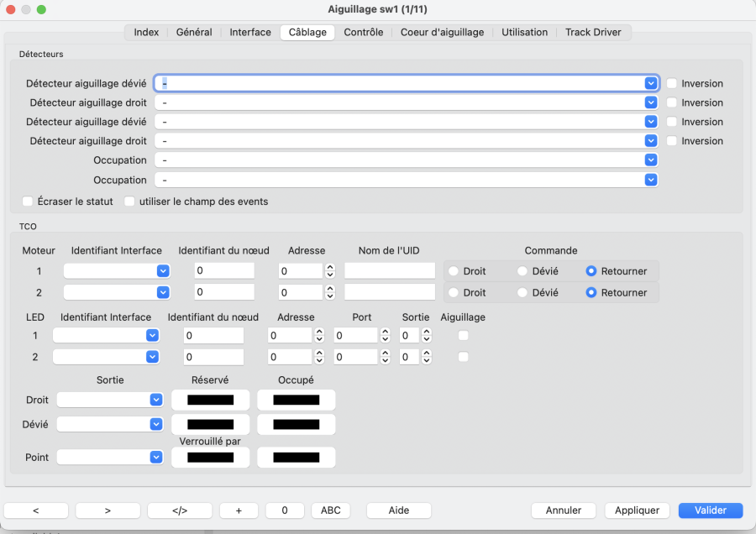Screen dimensions: 756x534
Task: Click the previous record '<' button
Action: tap(36, 510)
